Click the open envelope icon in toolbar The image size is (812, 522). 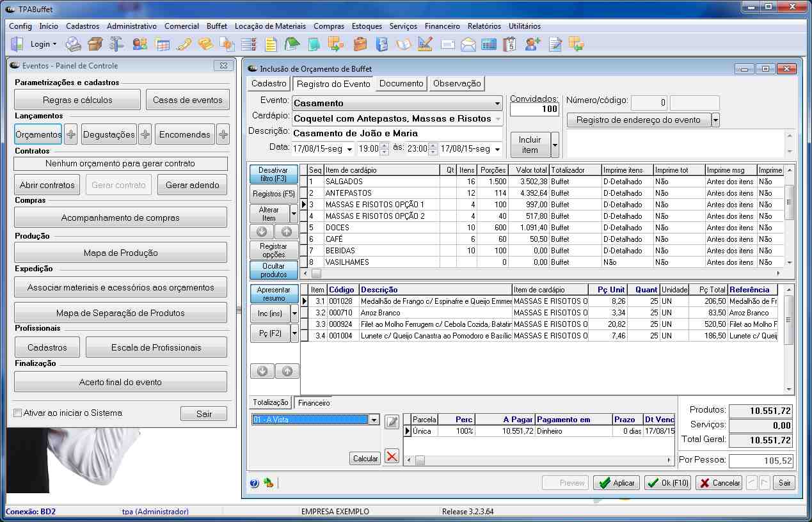[x=468, y=44]
